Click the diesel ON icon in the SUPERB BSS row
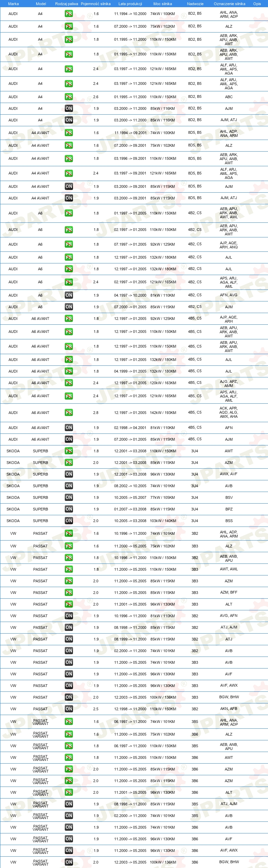The width and height of the screenshot is (268, 868). [69, 521]
